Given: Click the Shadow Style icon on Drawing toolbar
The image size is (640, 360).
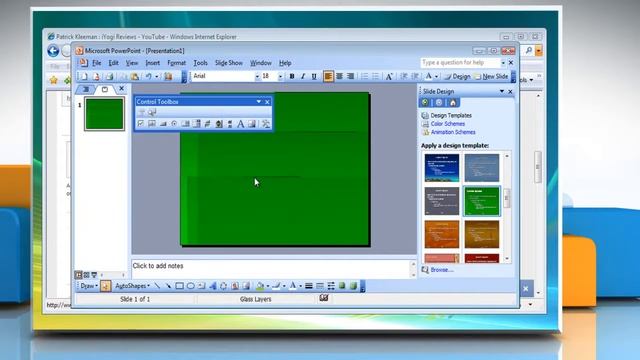Looking at the screenshot, I should [342, 286].
